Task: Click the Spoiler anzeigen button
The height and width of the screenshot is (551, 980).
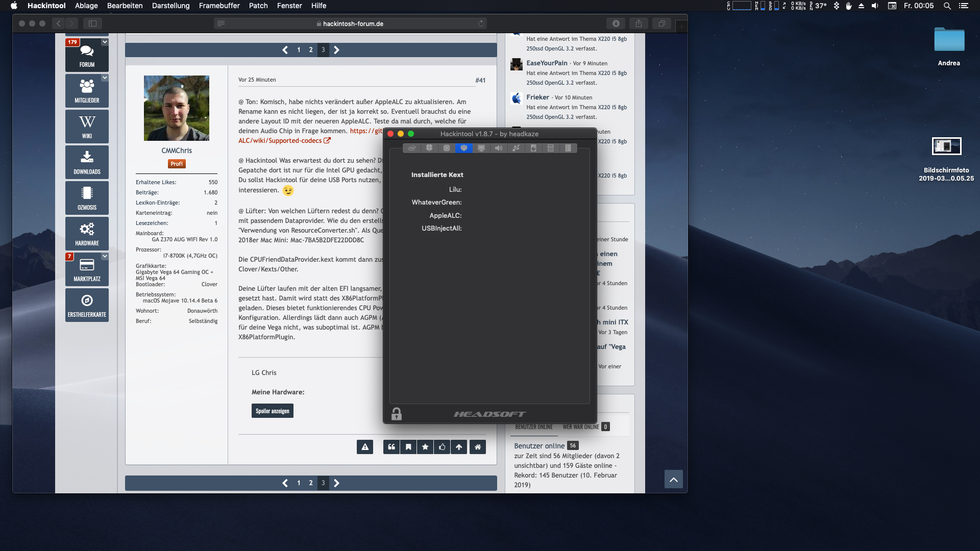Action: pyautogui.click(x=272, y=411)
